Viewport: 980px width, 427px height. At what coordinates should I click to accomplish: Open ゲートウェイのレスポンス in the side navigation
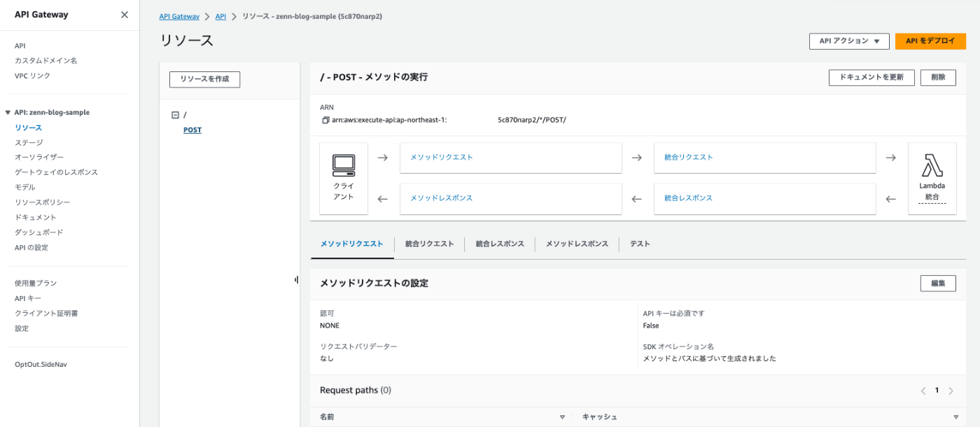(x=56, y=172)
